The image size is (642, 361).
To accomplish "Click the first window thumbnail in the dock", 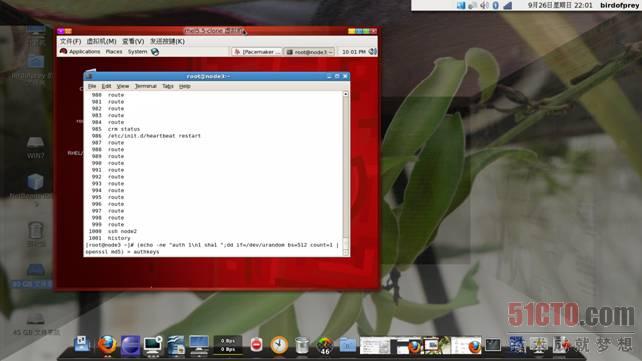I will point(375,346).
